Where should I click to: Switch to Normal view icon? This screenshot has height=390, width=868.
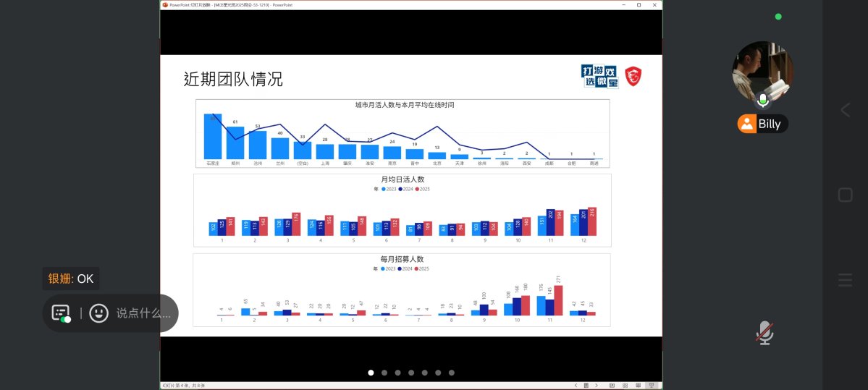612,386
